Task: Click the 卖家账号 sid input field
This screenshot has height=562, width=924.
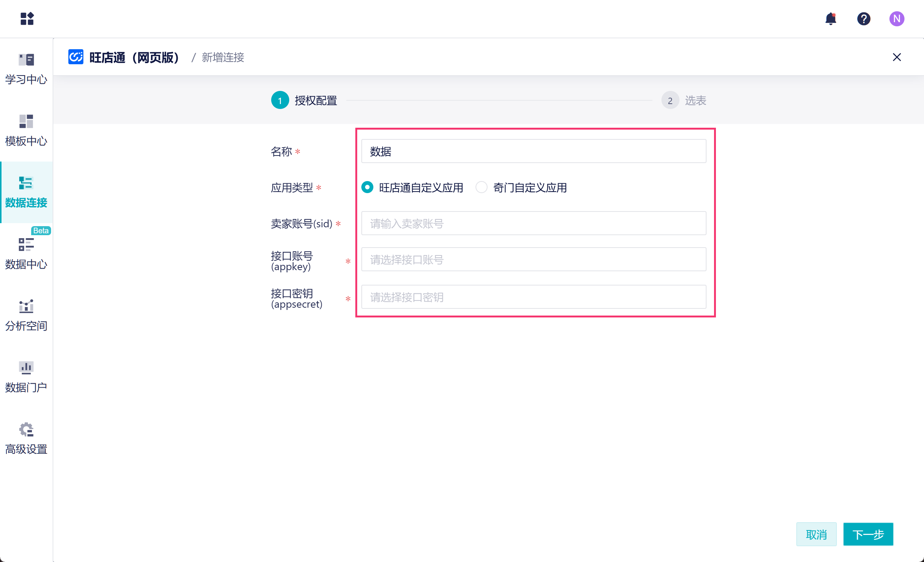Action: [x=533, y=223]
